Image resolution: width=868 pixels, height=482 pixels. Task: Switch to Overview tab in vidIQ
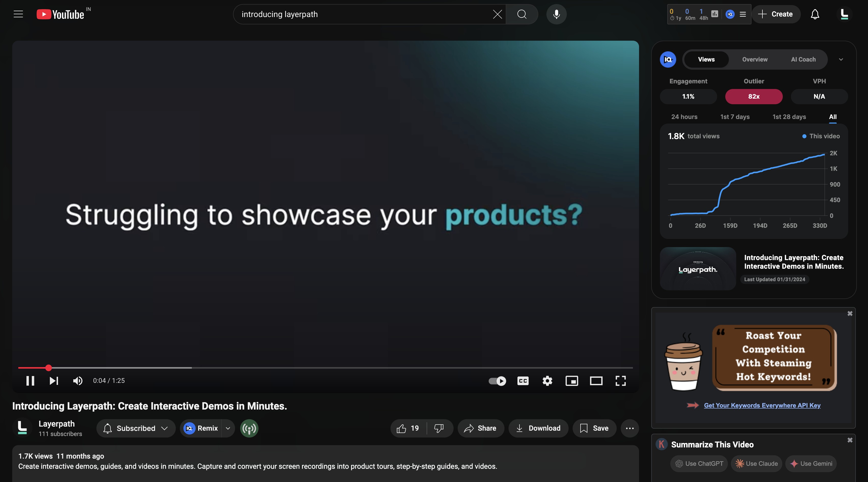[755, 59]
